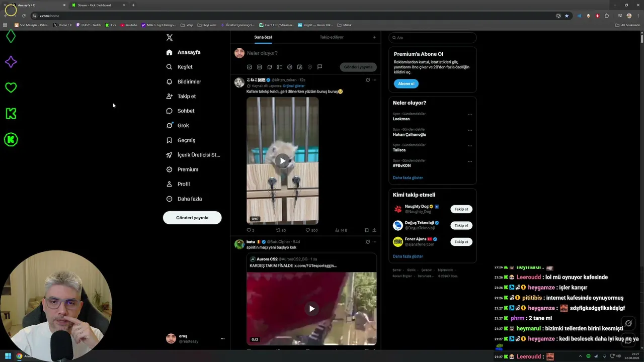Reload the page in Chrome
The width and height of the screenshot is (644, 362).
24,16
